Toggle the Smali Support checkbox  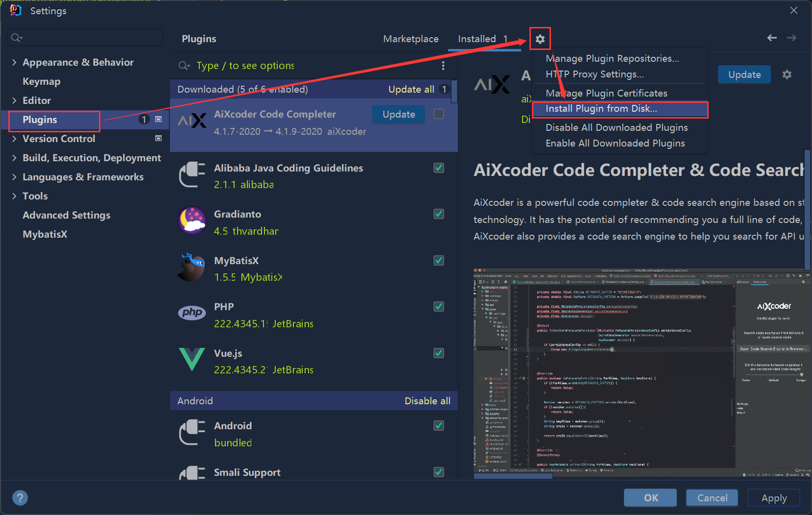(439, 472)
